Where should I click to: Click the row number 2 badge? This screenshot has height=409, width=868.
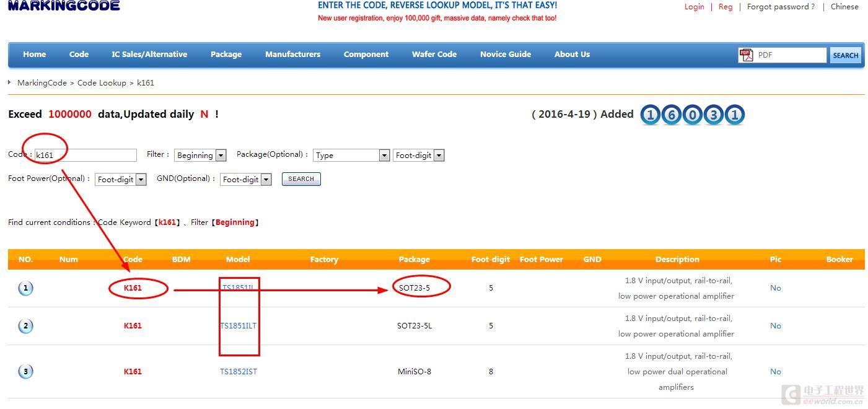pos(25,326)
